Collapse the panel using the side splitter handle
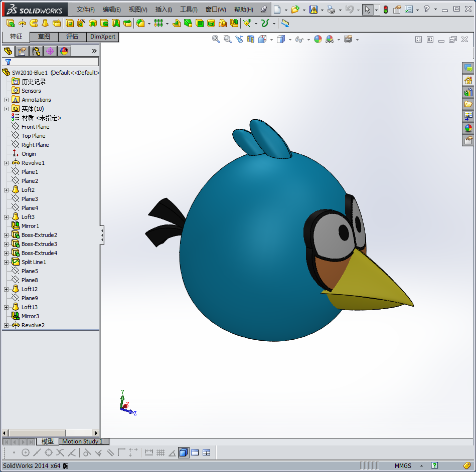Viewport: 476px width, 472px height. click(102, 235)
